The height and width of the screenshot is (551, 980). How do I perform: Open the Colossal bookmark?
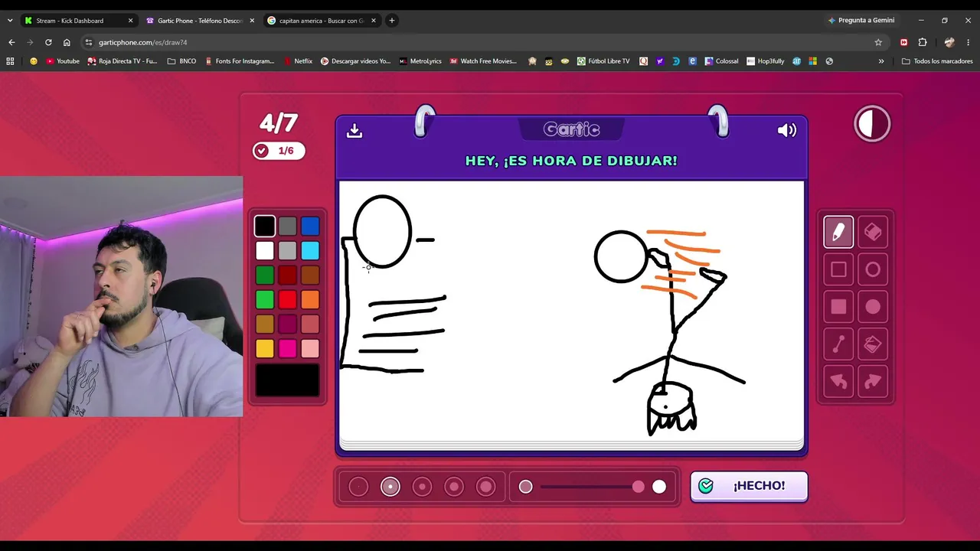click(721, 61)
